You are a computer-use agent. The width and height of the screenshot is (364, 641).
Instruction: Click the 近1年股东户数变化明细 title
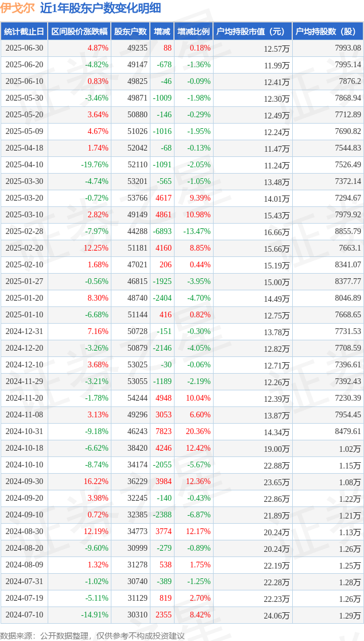[100, 8]
